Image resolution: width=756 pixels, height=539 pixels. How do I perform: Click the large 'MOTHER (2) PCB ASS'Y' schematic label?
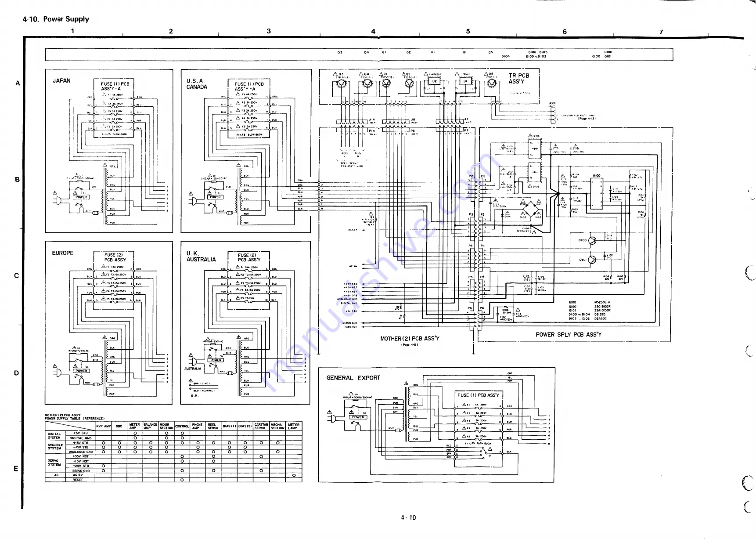pyautogui.click(x=410, y=339)
